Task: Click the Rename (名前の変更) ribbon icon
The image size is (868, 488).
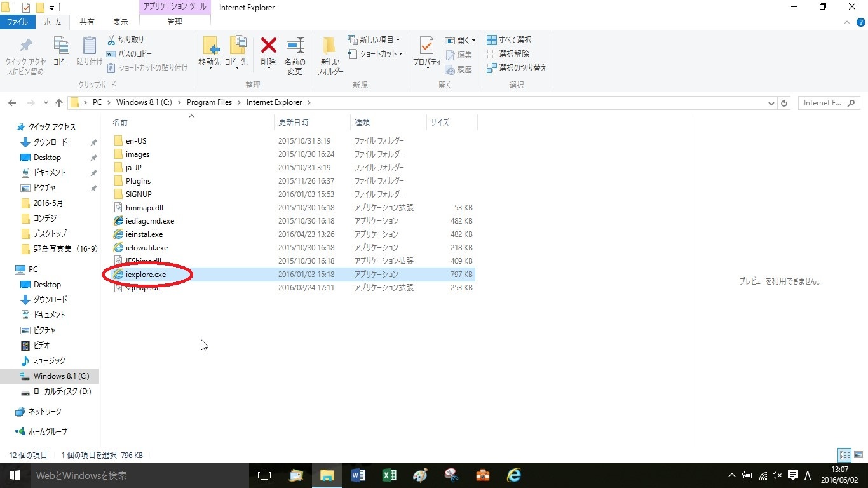Action: 295,46
